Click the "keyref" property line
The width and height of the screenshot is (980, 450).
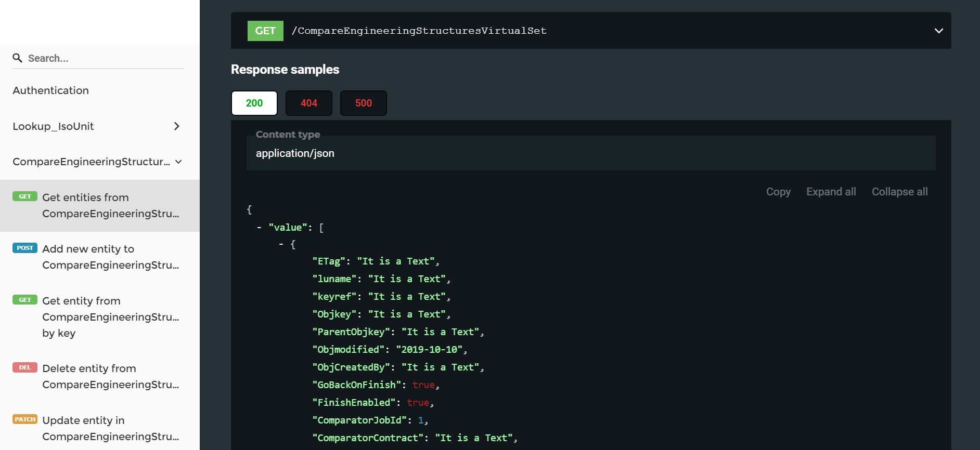(x=381, y=297)
